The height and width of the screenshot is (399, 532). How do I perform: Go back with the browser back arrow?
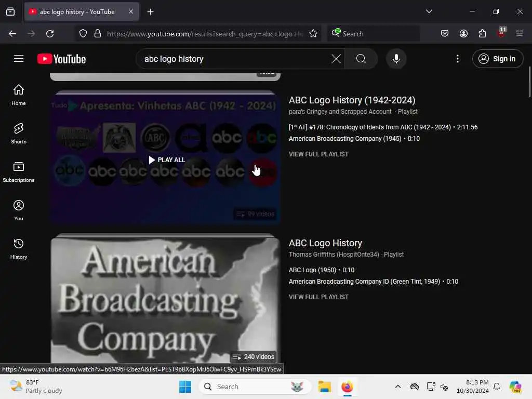tap(12, 34)
